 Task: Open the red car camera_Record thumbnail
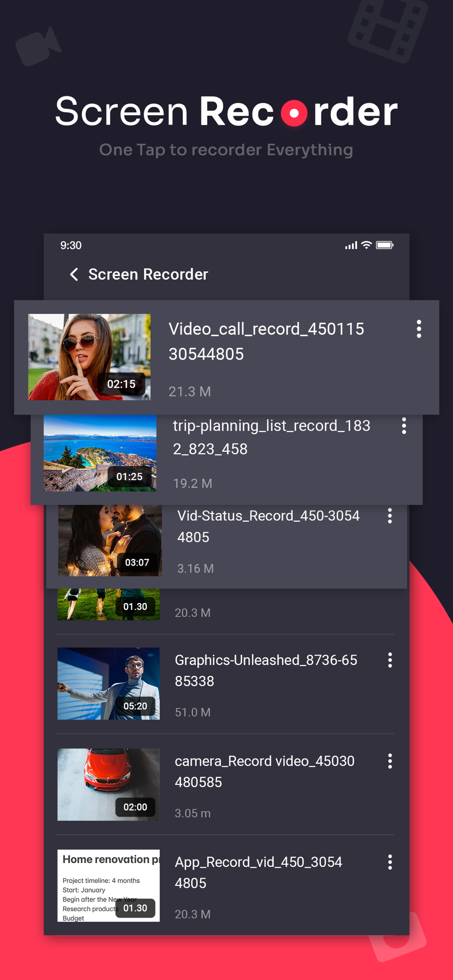pos(108,784)
